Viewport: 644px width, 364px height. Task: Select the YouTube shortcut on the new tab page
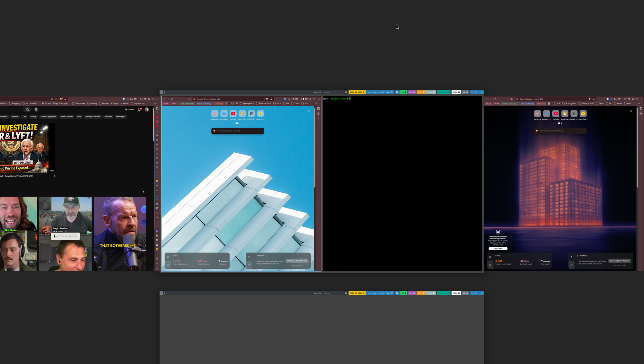[233, 113]
